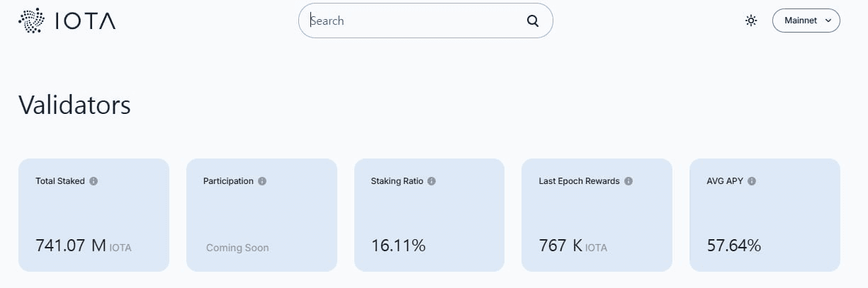The height and width of the screenshot is (288, 868).
Task: Click the info icon next to Participation
Action: [x=262, y=181]
